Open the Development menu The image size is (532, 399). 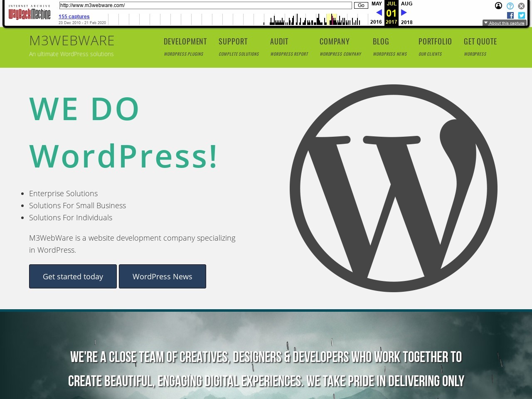[x=185, y=42]
